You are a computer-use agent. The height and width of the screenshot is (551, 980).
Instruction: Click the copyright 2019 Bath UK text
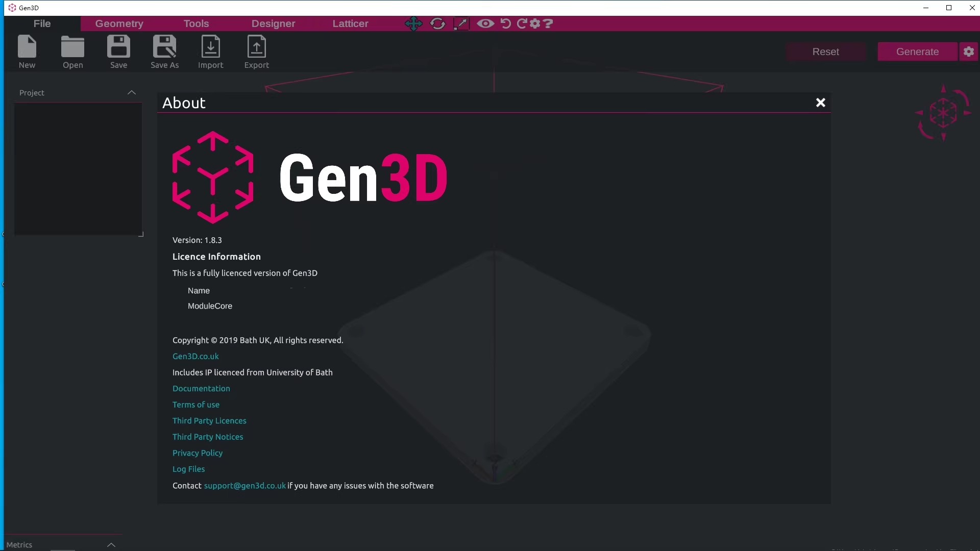(258, 340)
